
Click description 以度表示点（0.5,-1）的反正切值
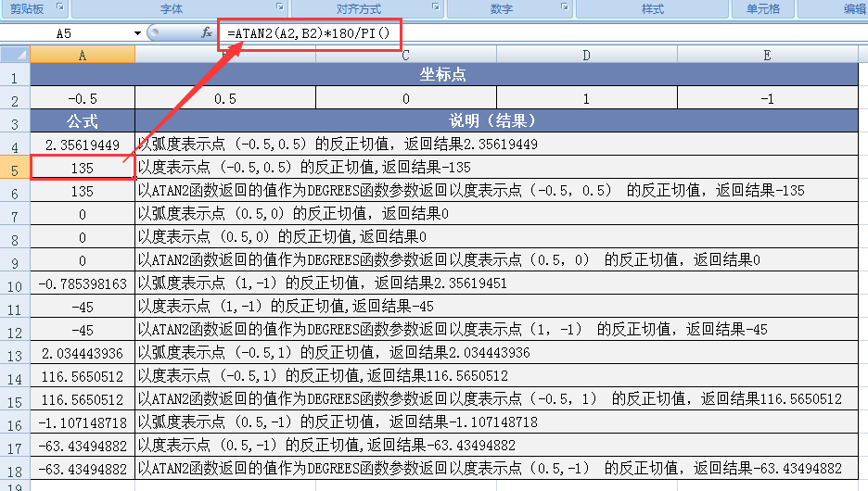click(496, 447)
